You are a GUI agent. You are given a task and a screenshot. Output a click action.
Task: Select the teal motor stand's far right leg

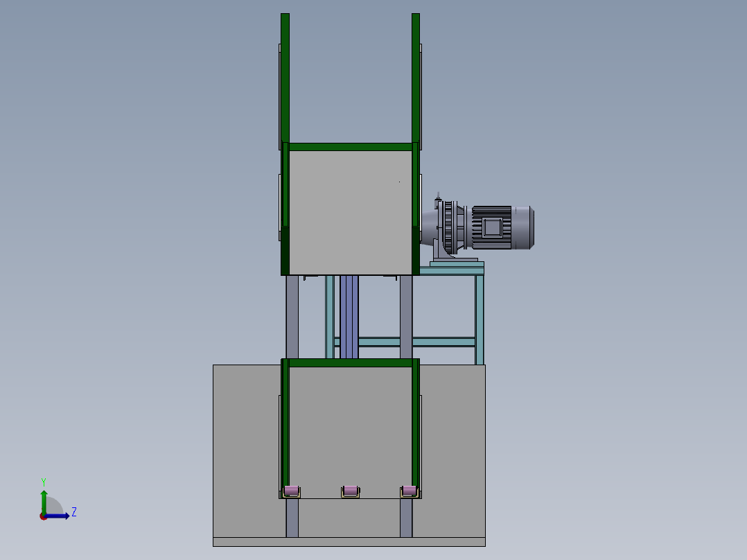pos(480,320)
